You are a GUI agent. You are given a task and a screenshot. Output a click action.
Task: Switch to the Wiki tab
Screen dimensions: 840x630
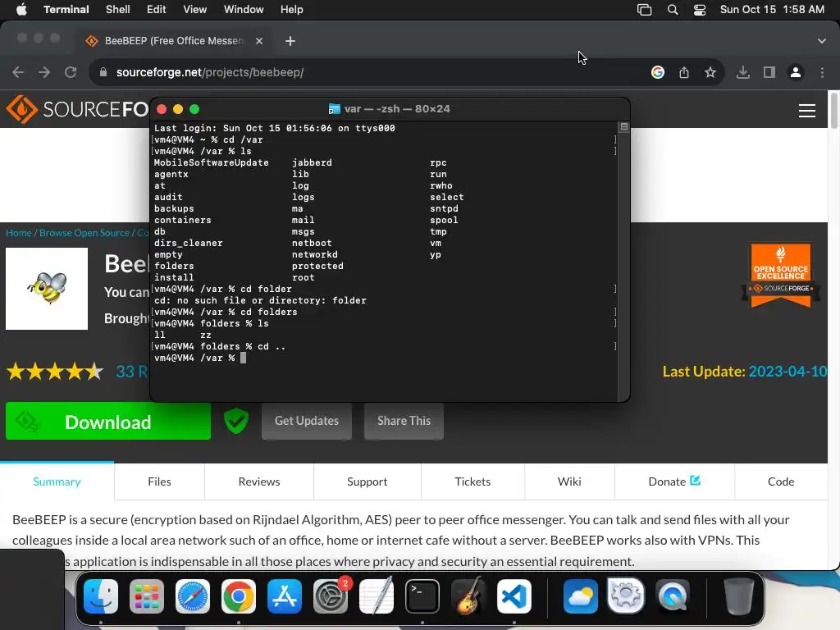[x=569, y=482]
